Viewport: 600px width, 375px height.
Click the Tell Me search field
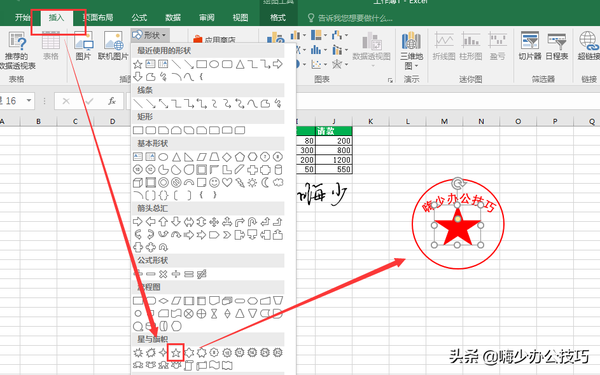[x=350, y=18]
